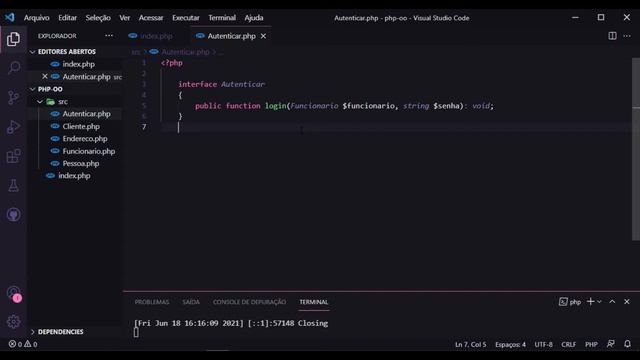Open the Testing flask view

[13, 185]
